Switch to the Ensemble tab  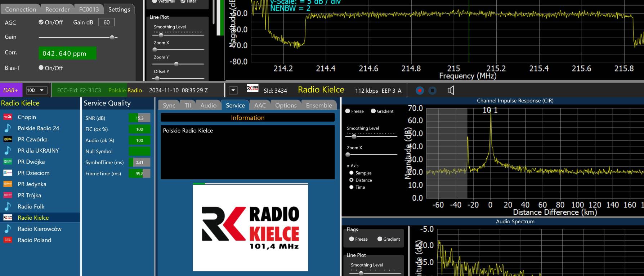319,105
